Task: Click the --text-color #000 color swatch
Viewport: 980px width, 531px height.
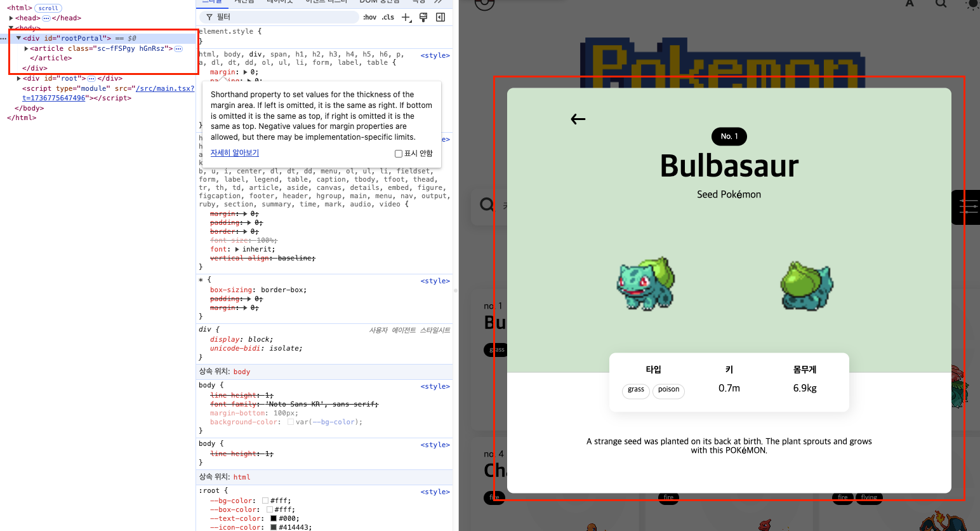Action: (x=274, y=519)
